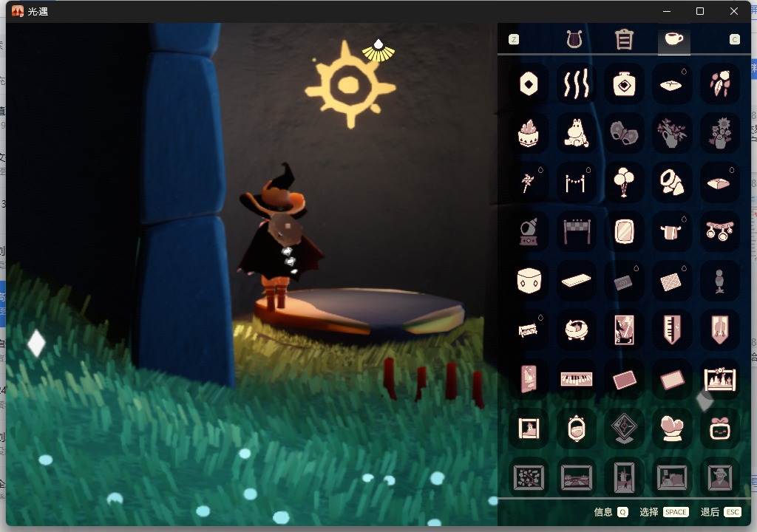Select the jug of flowers painting prop
The height and width of the screenshot is (532, 757).
(x=671, y=133)
